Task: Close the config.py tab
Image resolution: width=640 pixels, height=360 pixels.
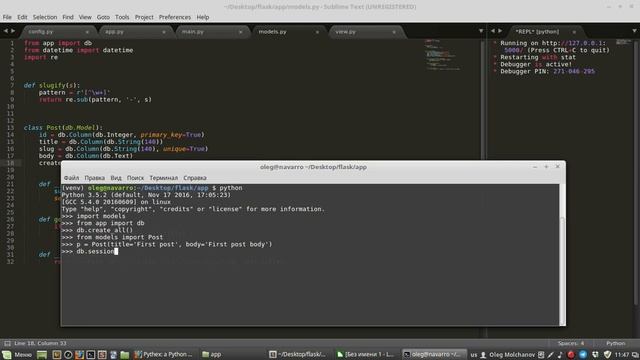Action: pos(87,32)
